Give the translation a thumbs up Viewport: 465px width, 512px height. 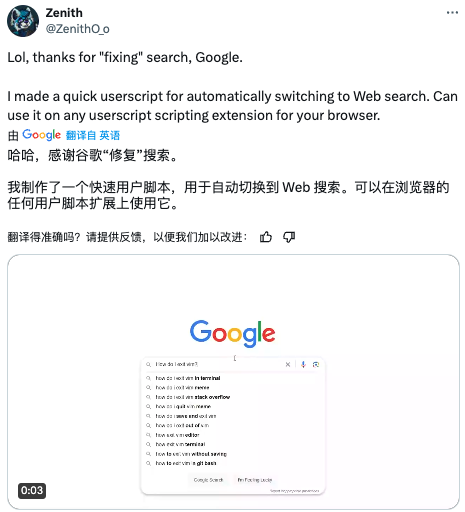tap(266, 237)
